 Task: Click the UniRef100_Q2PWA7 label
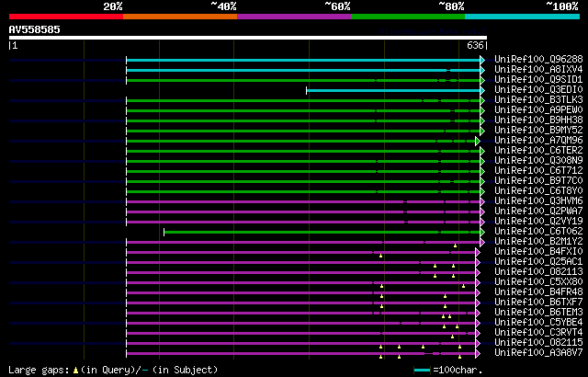(x=538, y=211)
